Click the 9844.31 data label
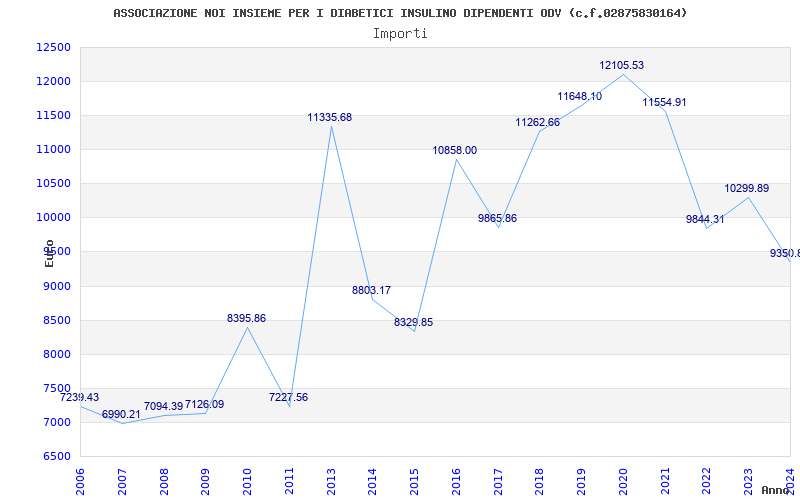Viewport: 800px width, 500px height. click(705, 219)
